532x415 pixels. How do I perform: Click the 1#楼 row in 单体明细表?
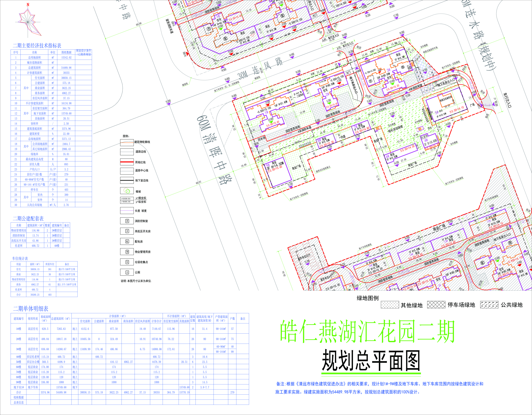pos(130,329)
